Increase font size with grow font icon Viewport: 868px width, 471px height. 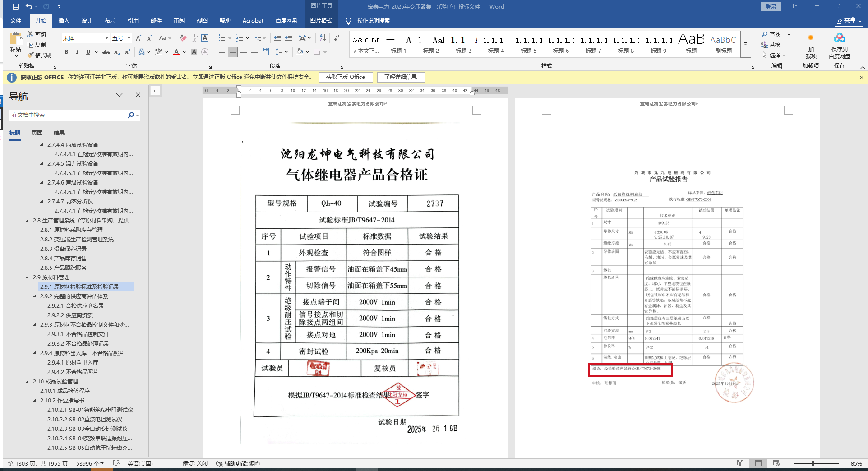tap(139, 38)
